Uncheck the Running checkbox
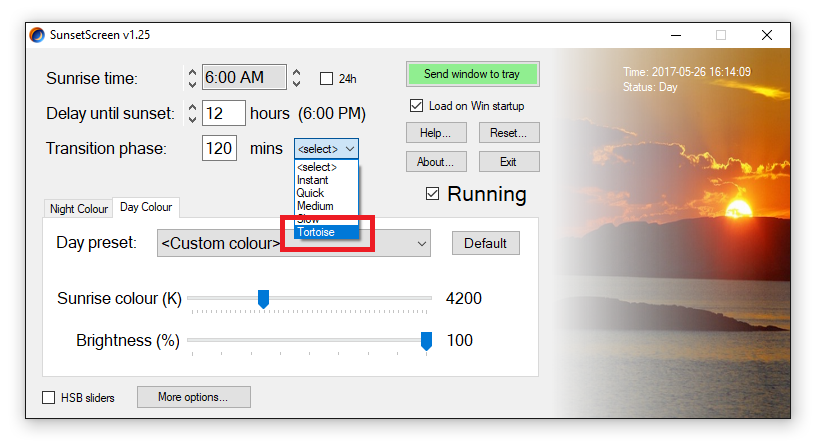The width and height of the screenshot is (815, 442). tap(432, 194)
